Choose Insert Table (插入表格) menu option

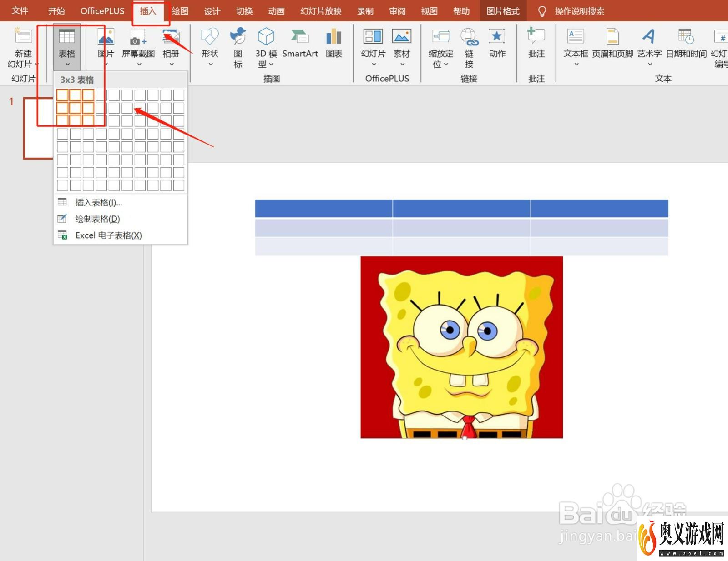tap(120, 202)
